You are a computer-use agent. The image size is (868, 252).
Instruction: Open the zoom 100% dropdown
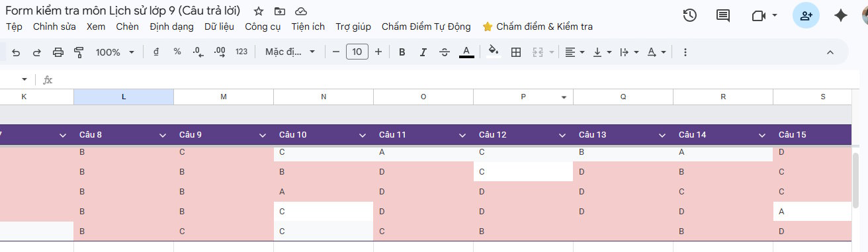tap(115, 52)
